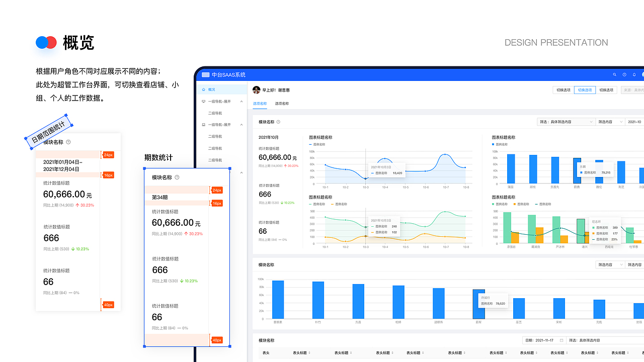Switch to the second 选项名称 tab
The image size is (644, 362).
click(282, 103)
